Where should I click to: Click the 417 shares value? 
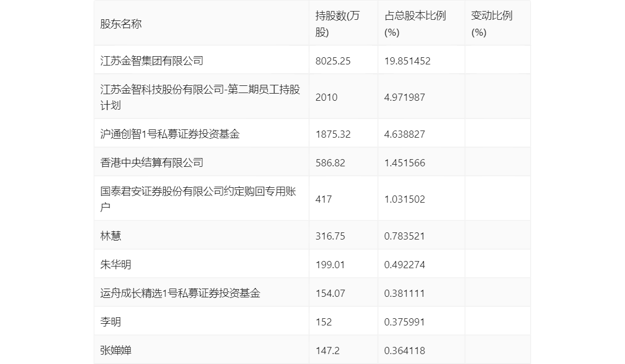click(x=324, y=199)
